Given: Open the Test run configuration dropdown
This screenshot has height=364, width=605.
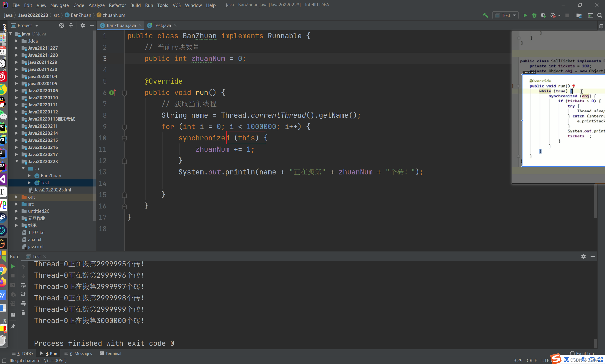Looking at the screenshot, I should (x=506, y=15).
